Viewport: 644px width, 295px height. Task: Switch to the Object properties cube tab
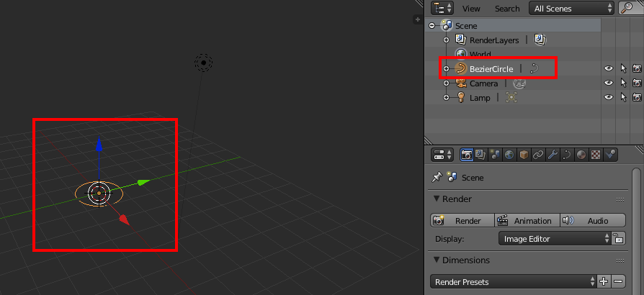524,155
